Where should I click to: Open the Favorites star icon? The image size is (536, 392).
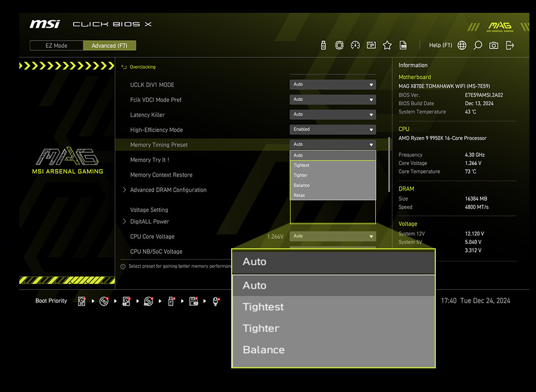tap(387, 45)
